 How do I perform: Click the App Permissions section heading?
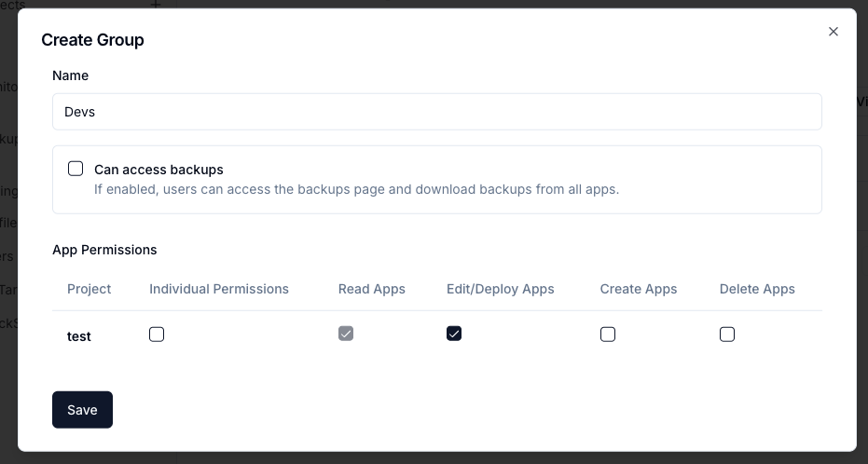(104, 250)
